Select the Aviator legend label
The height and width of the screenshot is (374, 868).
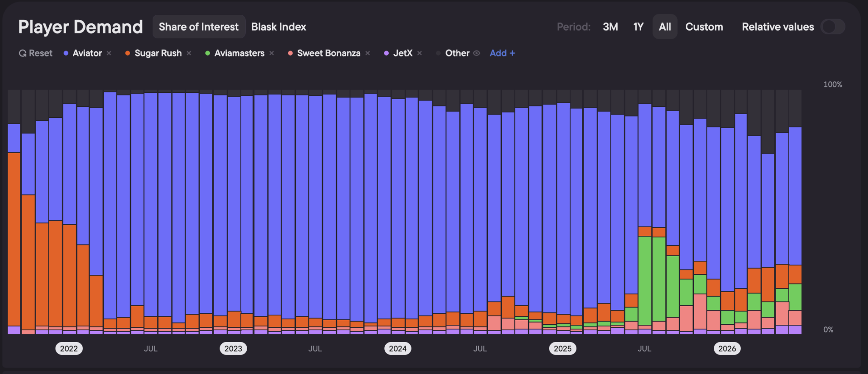click(87, 53)
